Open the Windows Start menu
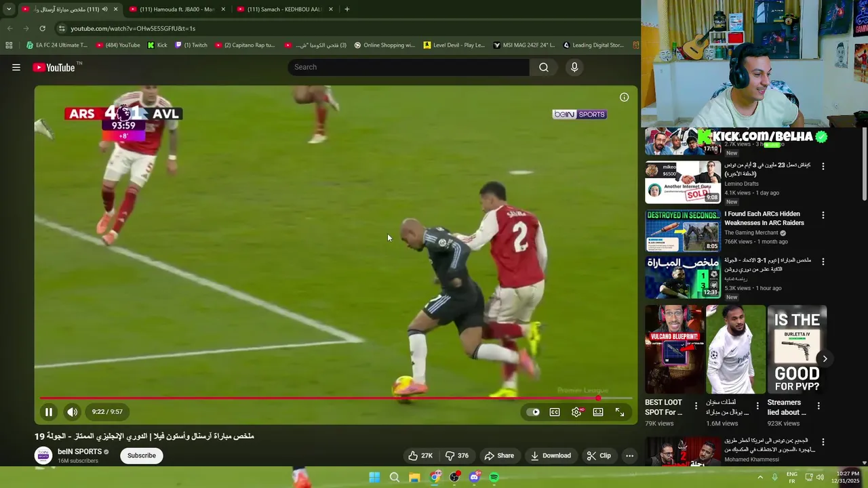This screenshot has width=868, height=488. point(374,477)
